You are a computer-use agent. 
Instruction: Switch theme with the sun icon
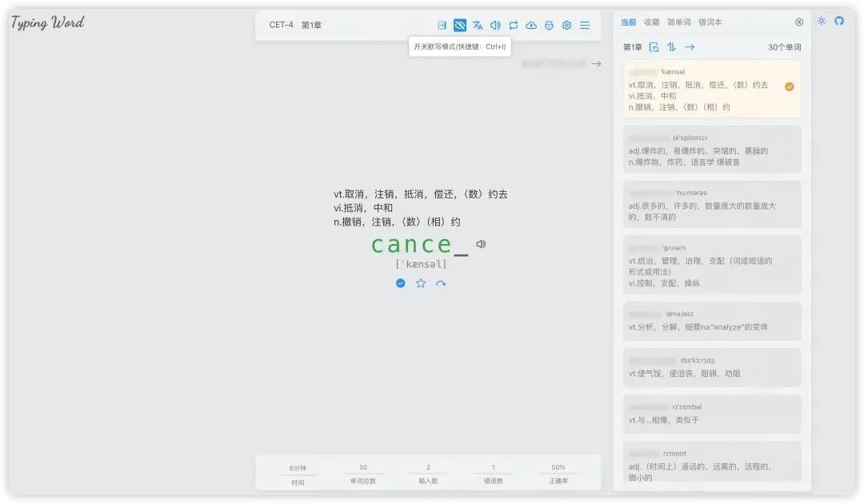coord(821,21)
